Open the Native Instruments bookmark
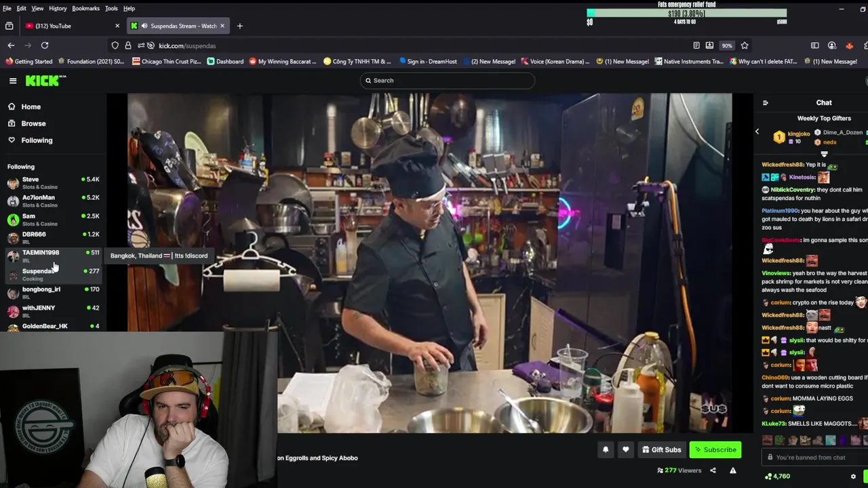This screenshot has width=868, height=488. click(x=689, y=61)
